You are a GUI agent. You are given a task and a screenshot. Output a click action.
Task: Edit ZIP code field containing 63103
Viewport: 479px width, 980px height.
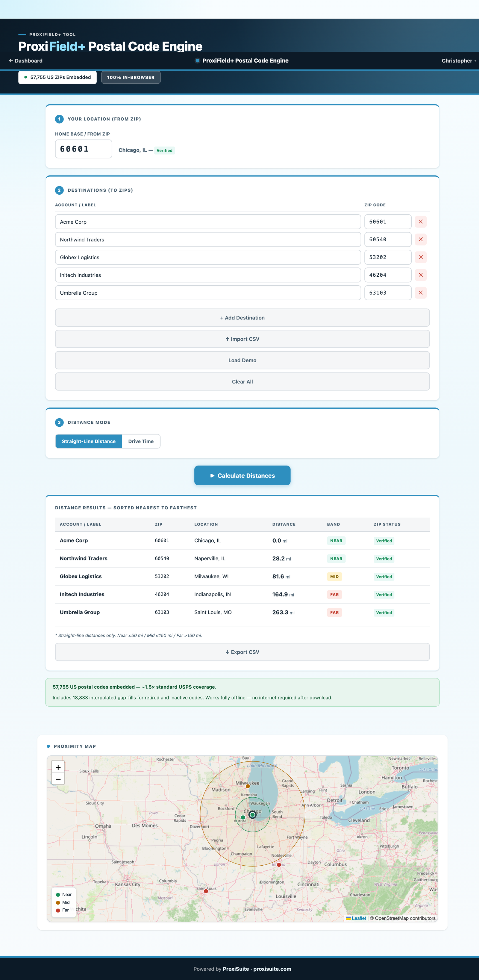388,293
